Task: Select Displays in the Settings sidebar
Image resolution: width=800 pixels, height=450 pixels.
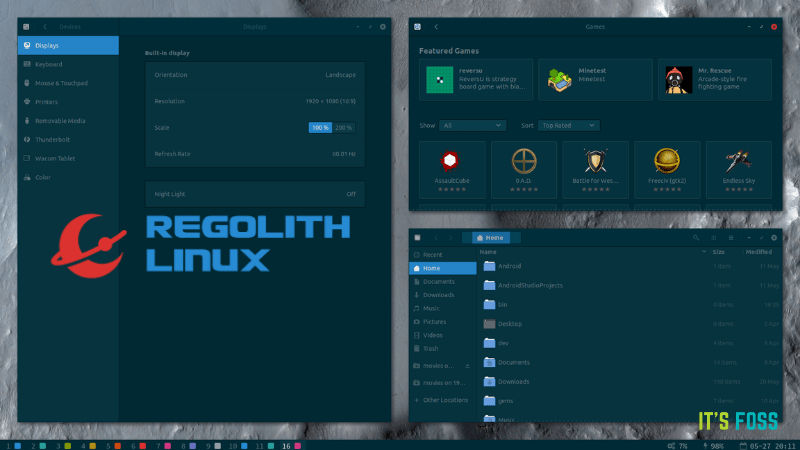Action: 68,45
